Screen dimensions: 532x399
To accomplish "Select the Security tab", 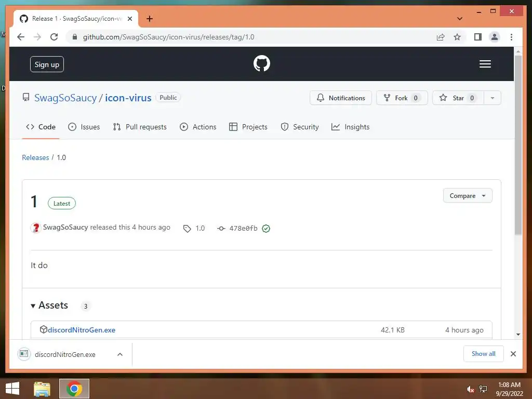I will point(300,127).
